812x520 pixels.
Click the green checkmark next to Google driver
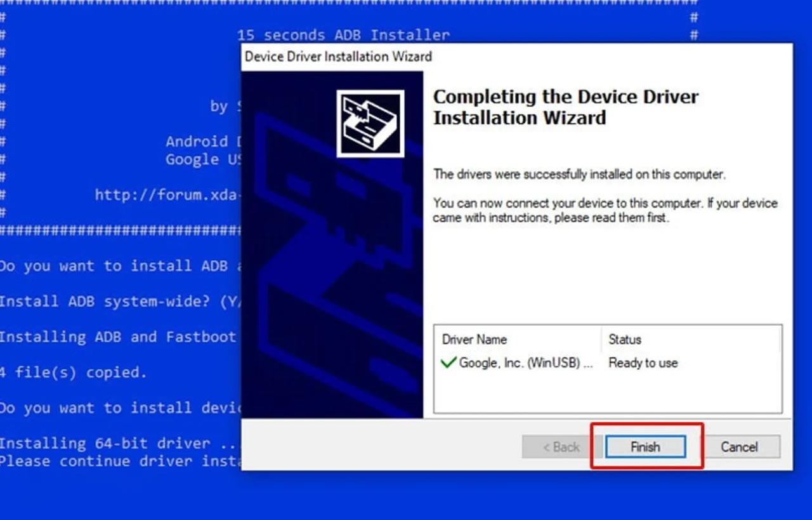(x=449, y=363)
